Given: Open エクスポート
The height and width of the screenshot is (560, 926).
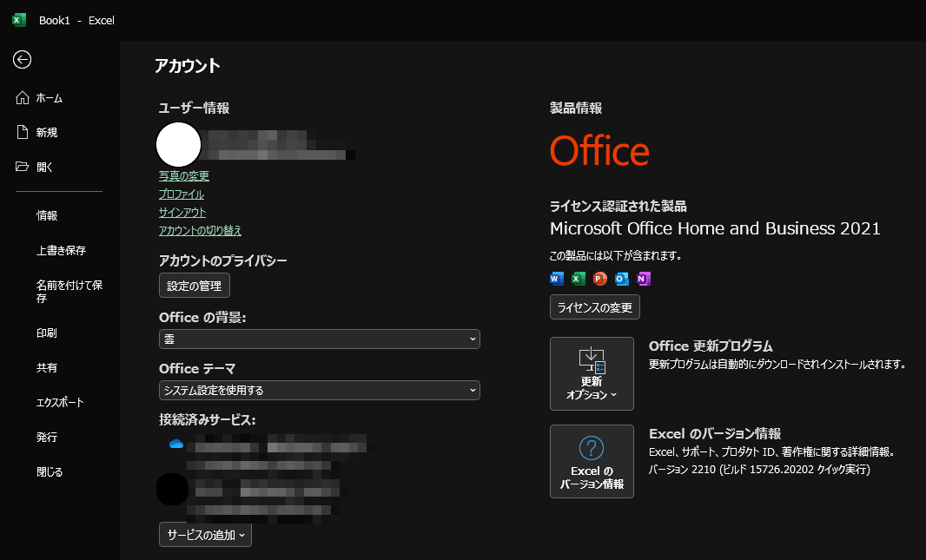Looking at the screenshot, I should [x=59, y=403].
